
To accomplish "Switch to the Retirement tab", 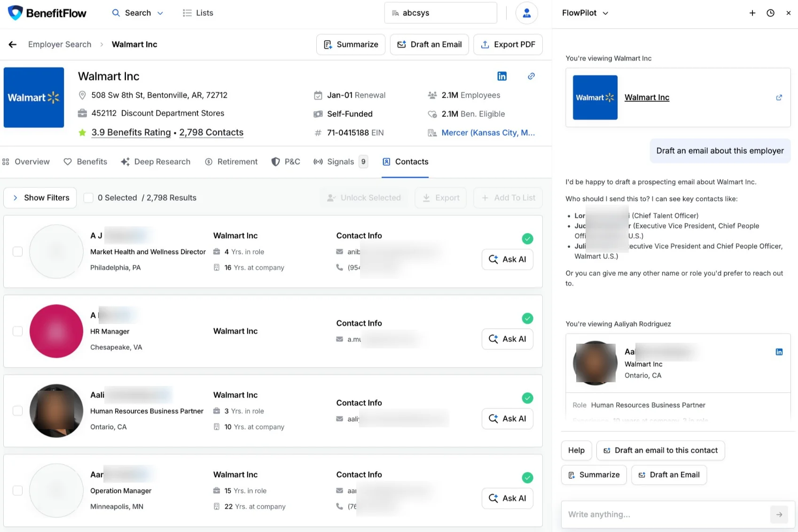I will (231, 162).
